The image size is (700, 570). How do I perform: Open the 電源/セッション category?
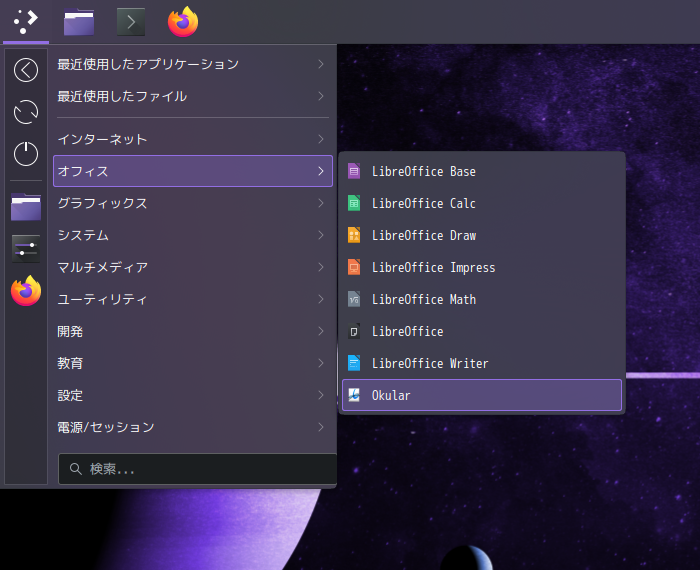click(193, 427)
